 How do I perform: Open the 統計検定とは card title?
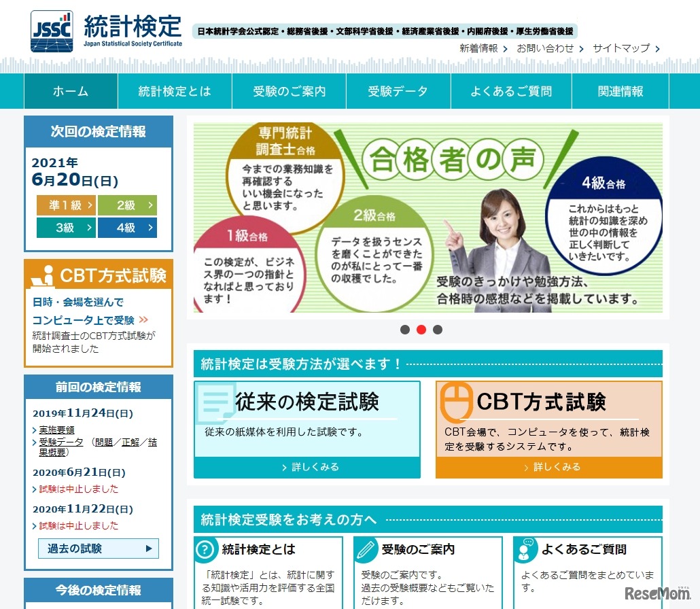(x=259, y=549)
